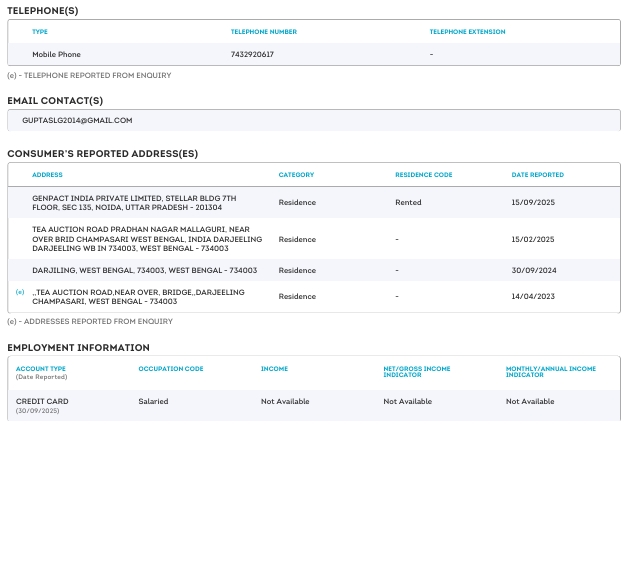630x567 pixels.
Task: Select the email GUPTASLG2014@GMAIL.COM
Action: pyautogui.click(x=77, y=120)
